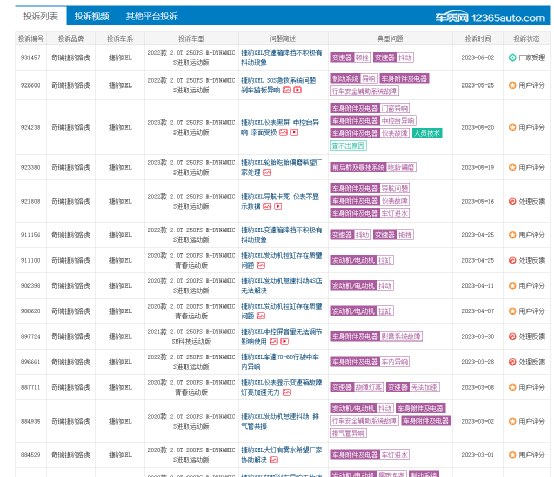
Task: Click 行车安全辅助系统故障 tag in complaint 926600
Action: pos(365,91)
